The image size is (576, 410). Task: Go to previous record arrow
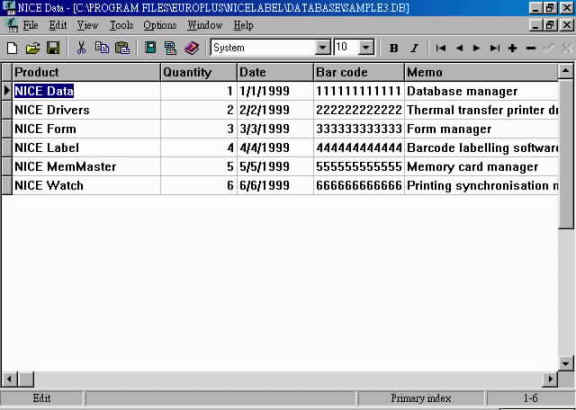click(x=459, y=48)
